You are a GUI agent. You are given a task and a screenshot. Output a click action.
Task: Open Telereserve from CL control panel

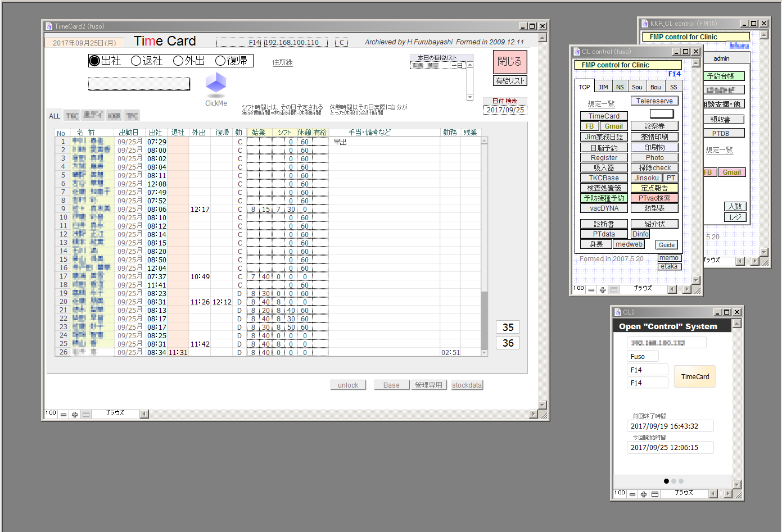click(x=654, y=101)
